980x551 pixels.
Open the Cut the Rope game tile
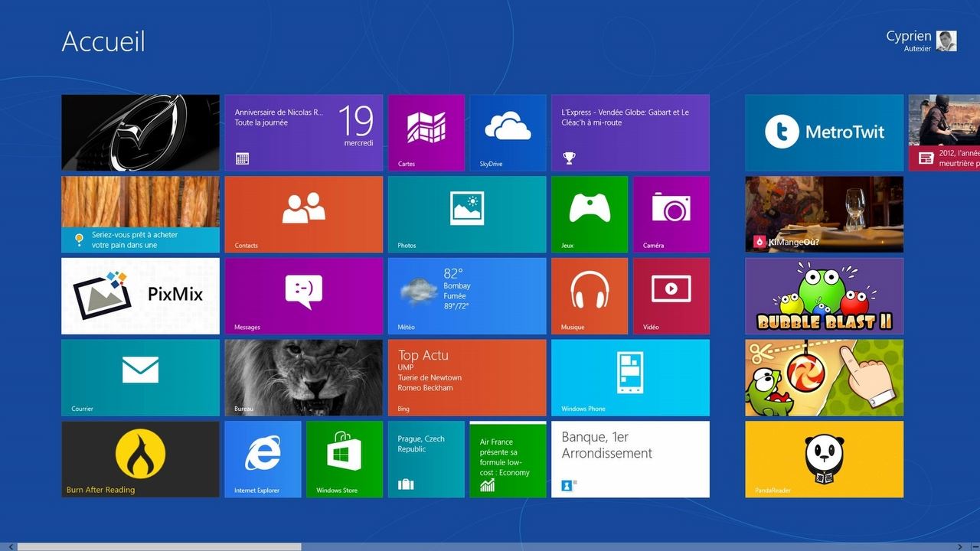[824, 377]
